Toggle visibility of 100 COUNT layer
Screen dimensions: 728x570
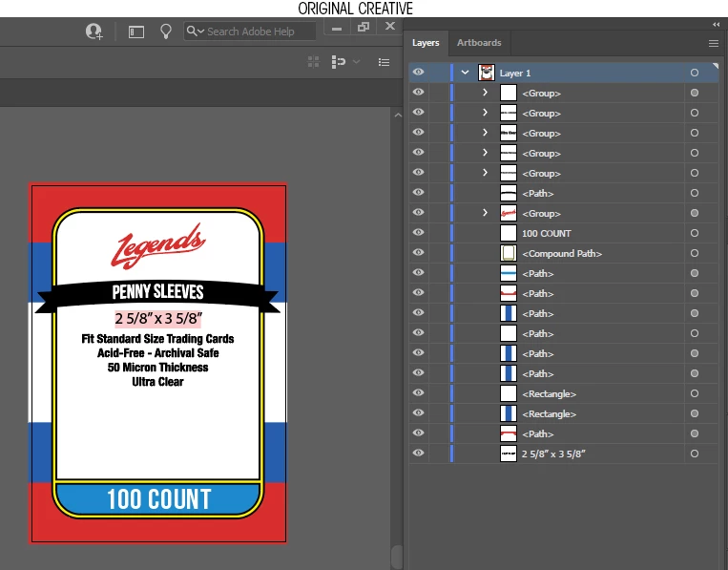[x=418, y=232]
